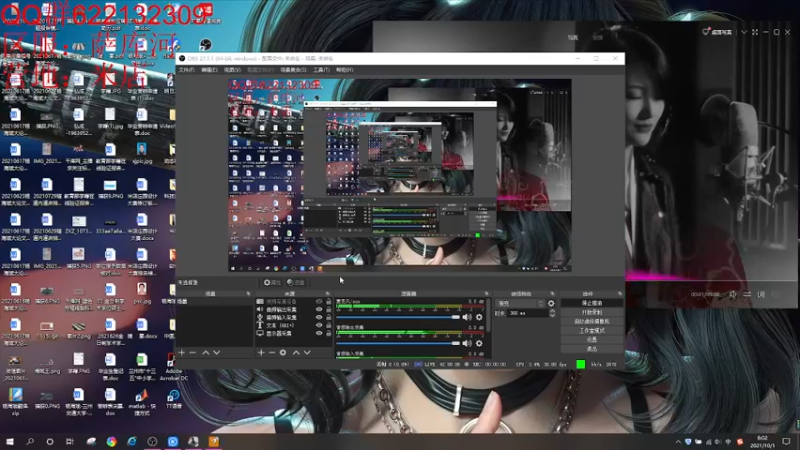Open transition properties gear in 转场特效 dock
The height and width of the screenshot is (450, 800).
(x=551, y=303)
